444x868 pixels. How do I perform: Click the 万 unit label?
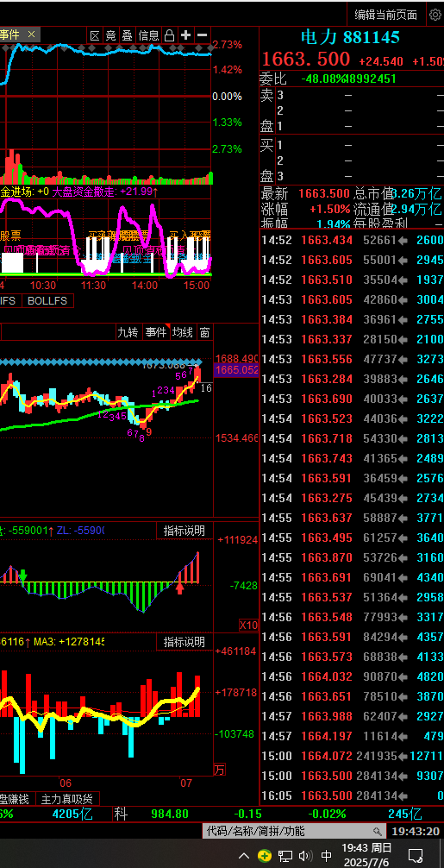220,770
